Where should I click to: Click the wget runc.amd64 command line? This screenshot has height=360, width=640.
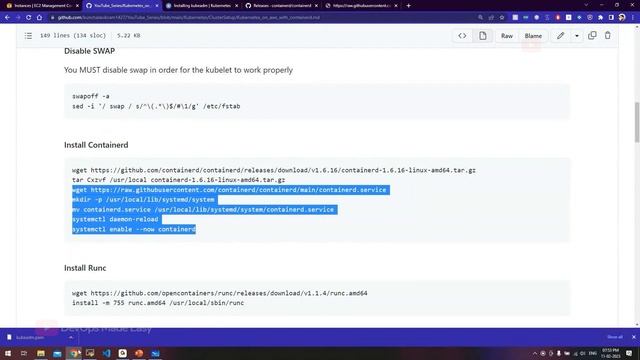(x=220, y=293)
